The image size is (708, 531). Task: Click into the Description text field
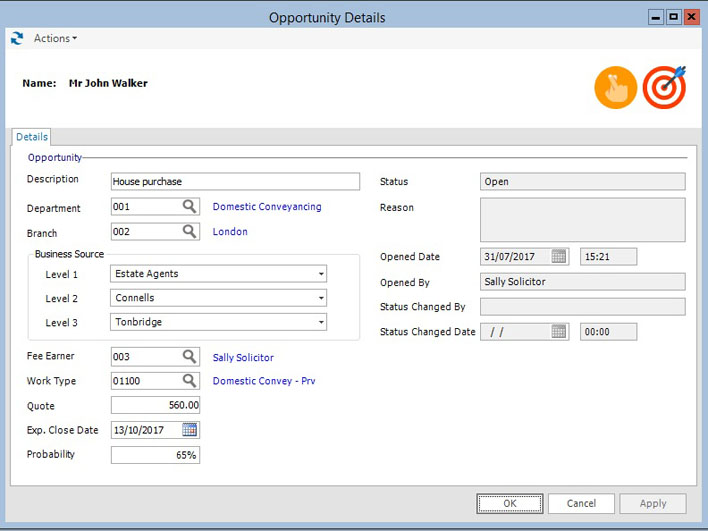coord(235,182)
